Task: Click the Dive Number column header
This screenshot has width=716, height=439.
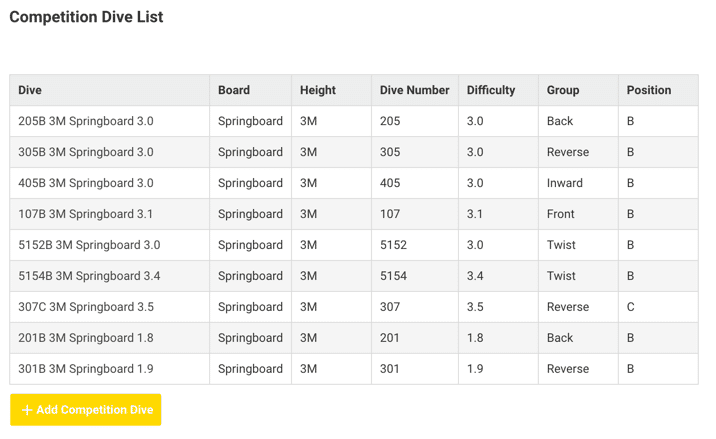Action: pyautogui.click(x=415, y=90)
